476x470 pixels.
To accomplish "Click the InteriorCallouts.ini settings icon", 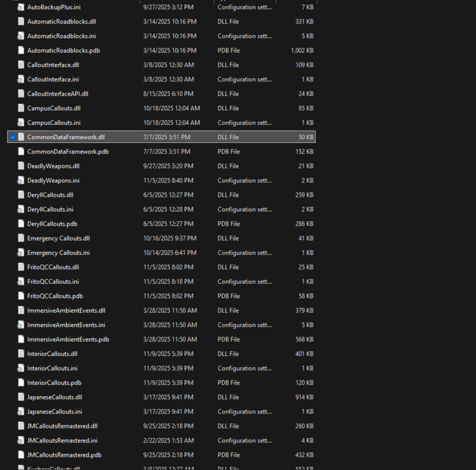I will tap(21, 368).
